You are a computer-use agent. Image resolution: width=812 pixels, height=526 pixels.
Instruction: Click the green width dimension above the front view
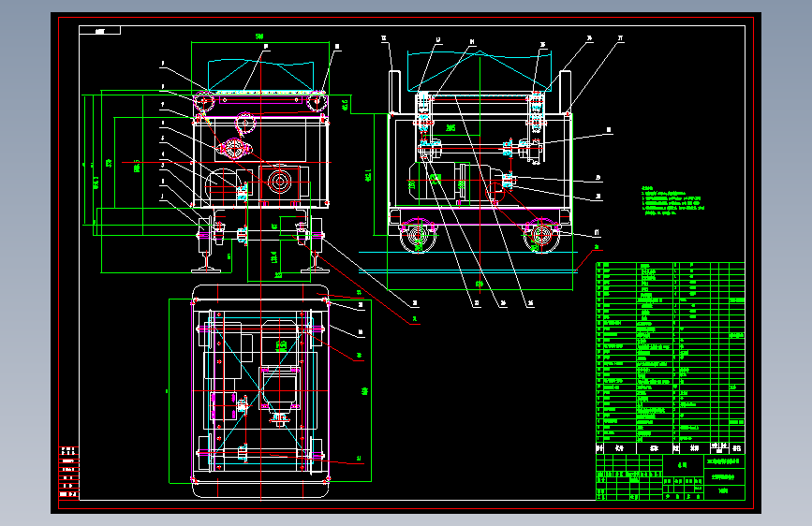click(260, 37)
